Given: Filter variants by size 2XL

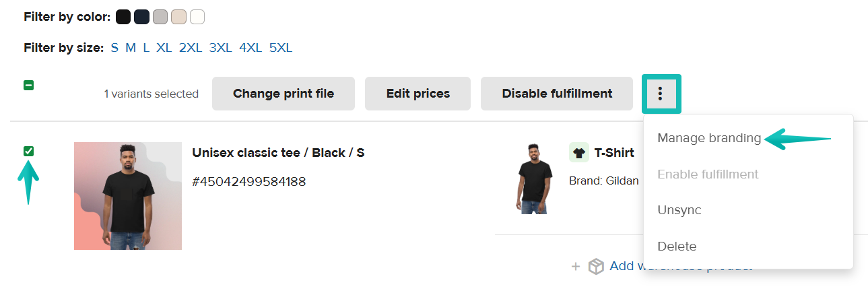Looking at the screenshot, I should tap(190, 48).
